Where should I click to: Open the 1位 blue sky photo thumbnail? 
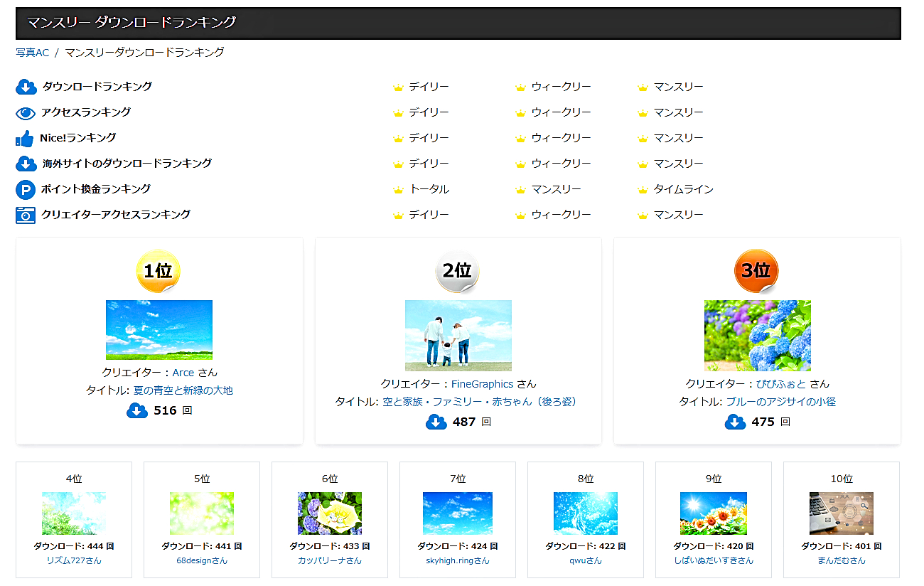(x=159, y=330)
